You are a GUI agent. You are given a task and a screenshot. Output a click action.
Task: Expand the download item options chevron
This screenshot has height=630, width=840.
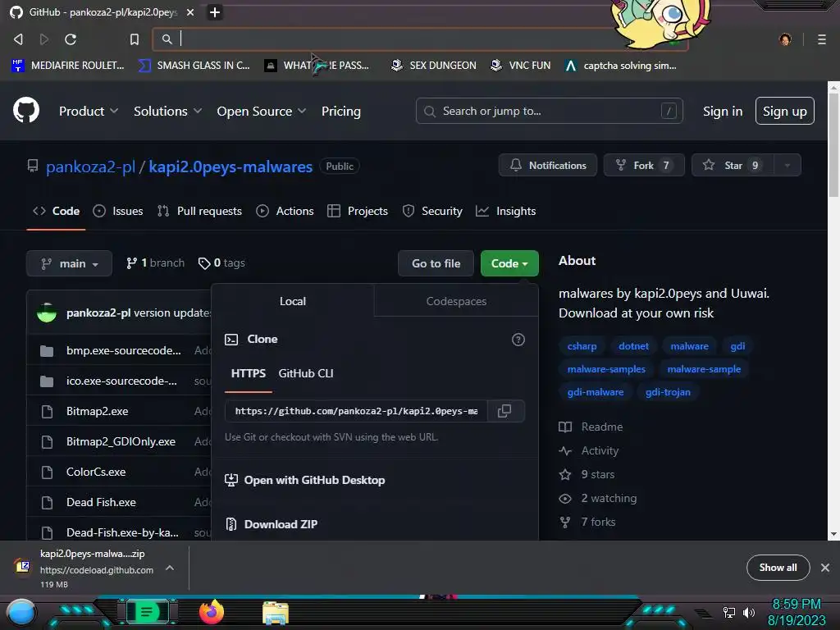pos(169,568)
